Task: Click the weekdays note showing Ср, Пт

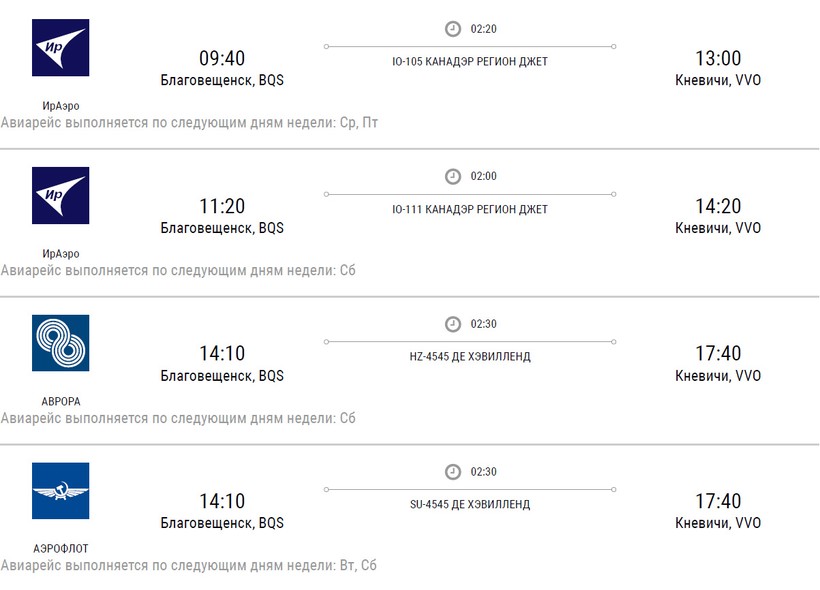Action: click(x=190, y=123)
